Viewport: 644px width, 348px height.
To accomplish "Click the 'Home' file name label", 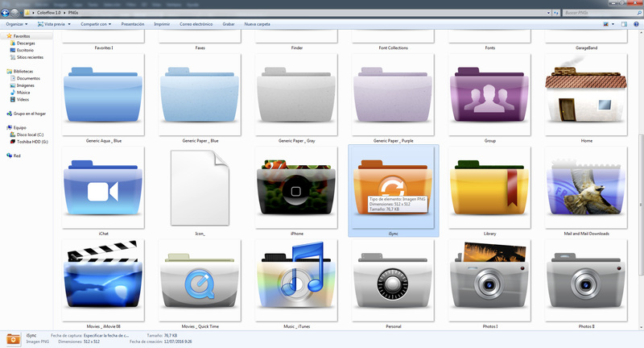I will click(x=587, y=141).
